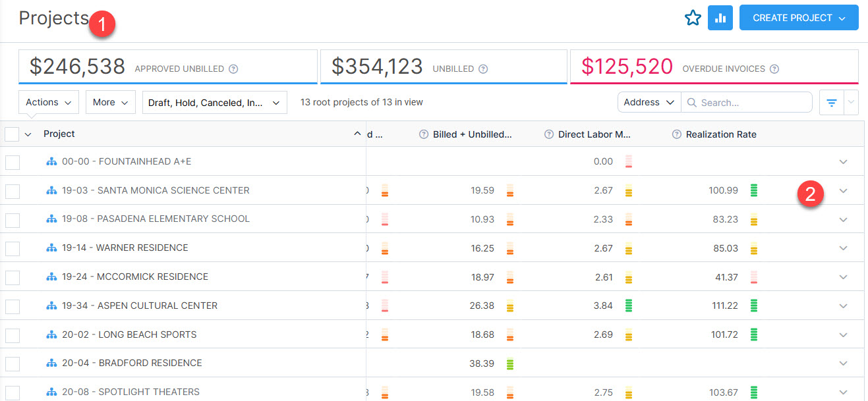Sort by Realization Rate column header

721,134
